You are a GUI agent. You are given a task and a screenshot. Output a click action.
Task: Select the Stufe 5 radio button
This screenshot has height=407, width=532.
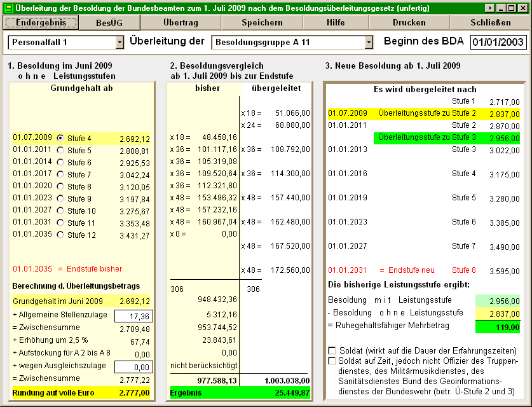click(60, 150)
